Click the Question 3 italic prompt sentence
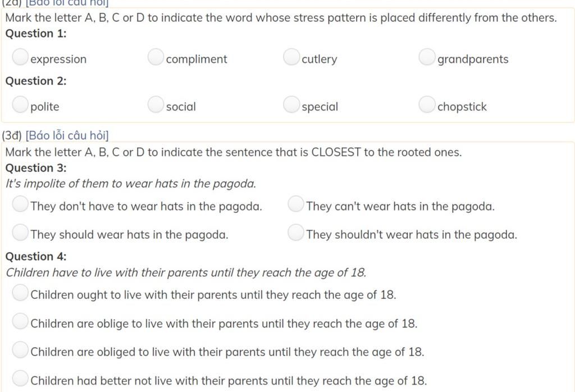575x392 pixels. pos(131,183)
